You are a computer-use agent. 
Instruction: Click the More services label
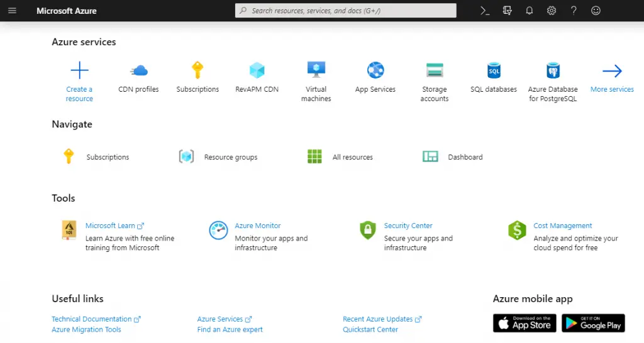pyautogui.click(x=612, y=89)
